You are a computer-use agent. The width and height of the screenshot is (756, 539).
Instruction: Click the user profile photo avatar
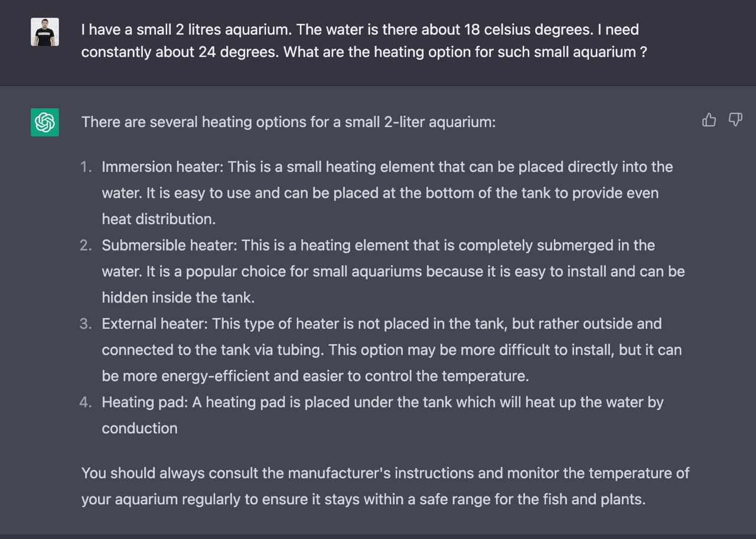(45, 32)
